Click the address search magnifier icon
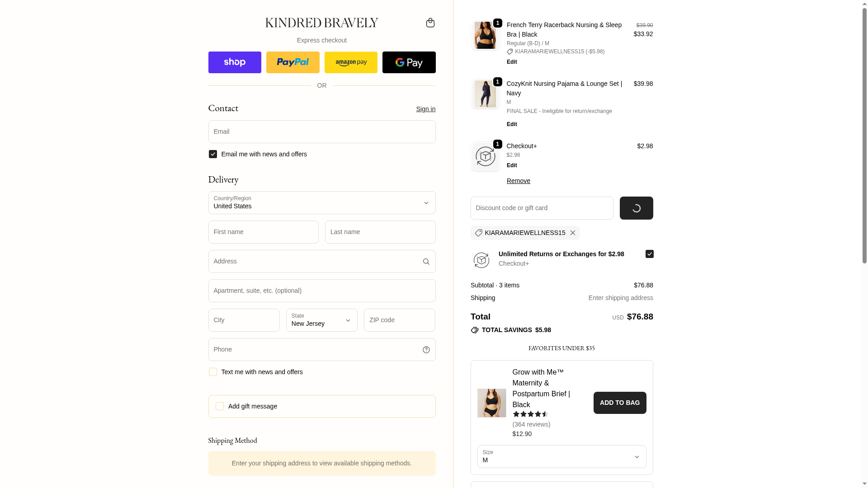868x488 pixels. coord(426,262)
